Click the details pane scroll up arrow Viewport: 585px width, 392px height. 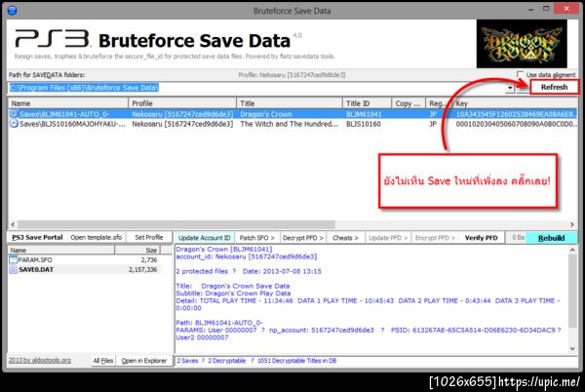coord(572,251)
